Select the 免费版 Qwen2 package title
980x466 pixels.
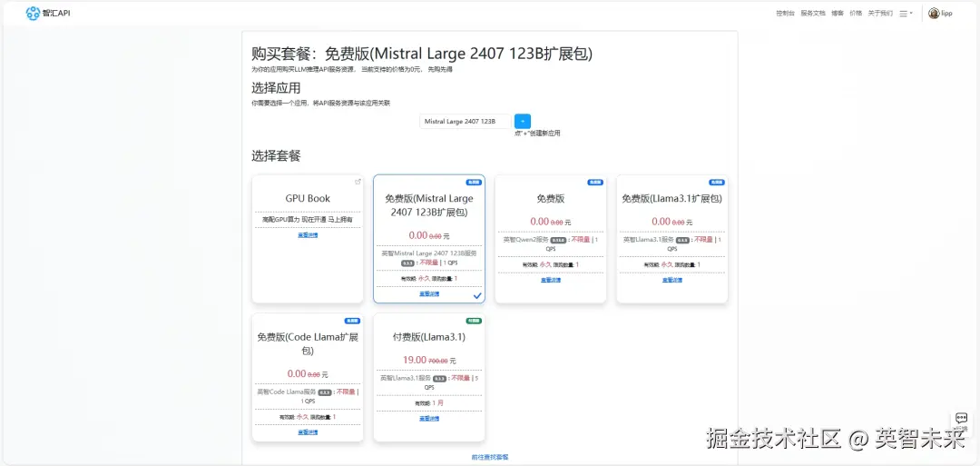pyautogui.click(x=551, y=198)
